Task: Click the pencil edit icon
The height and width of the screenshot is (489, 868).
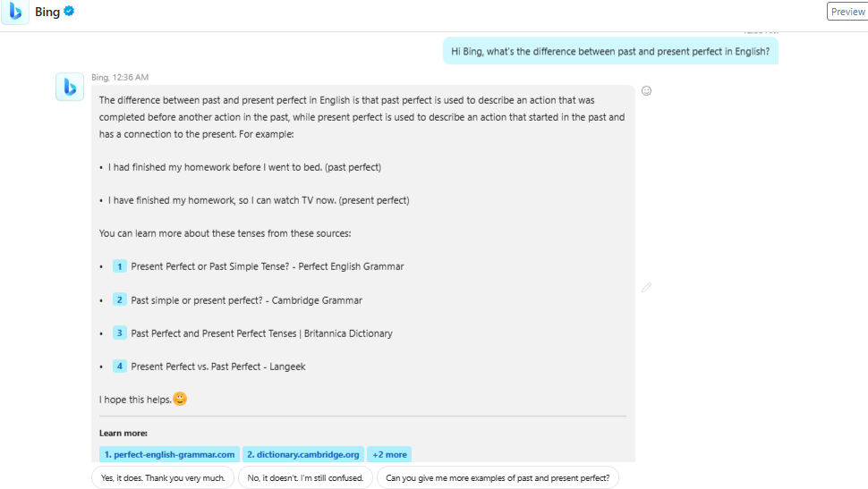Action: (647, 287)
